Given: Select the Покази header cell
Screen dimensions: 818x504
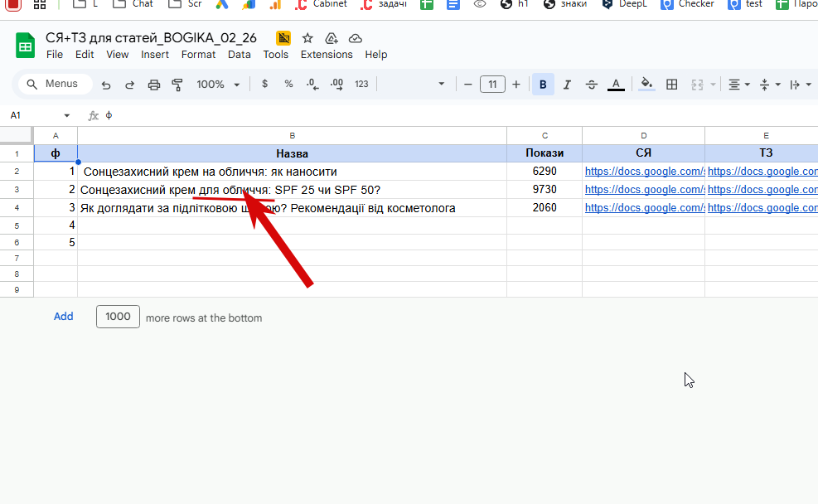Looking at the screenshot, I should pyautogui.click(x=545, y=153).
